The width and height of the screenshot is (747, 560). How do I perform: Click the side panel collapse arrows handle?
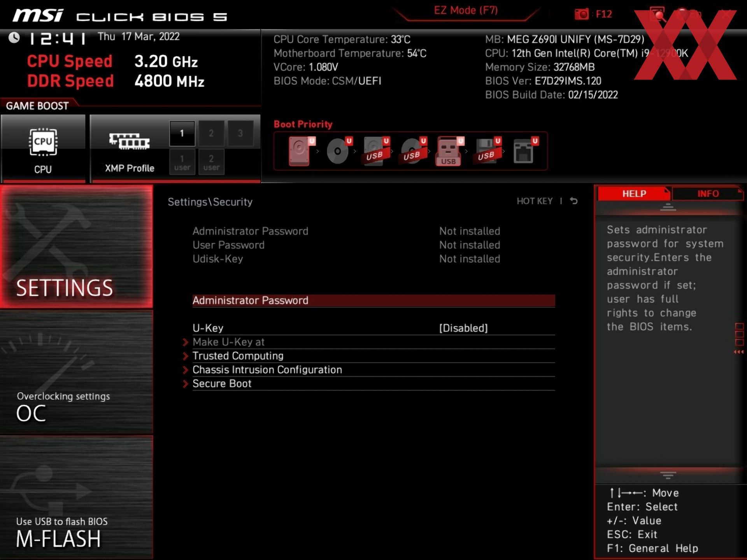tap(739, 352)
